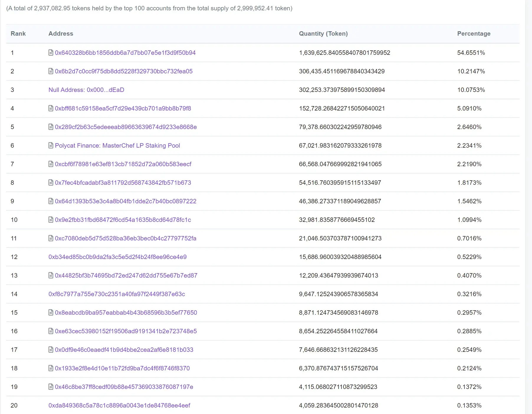The image size is (532, 414).
Task: Click contract icon beside 0x289cf2b63c5 address
Action: point(51,127)
